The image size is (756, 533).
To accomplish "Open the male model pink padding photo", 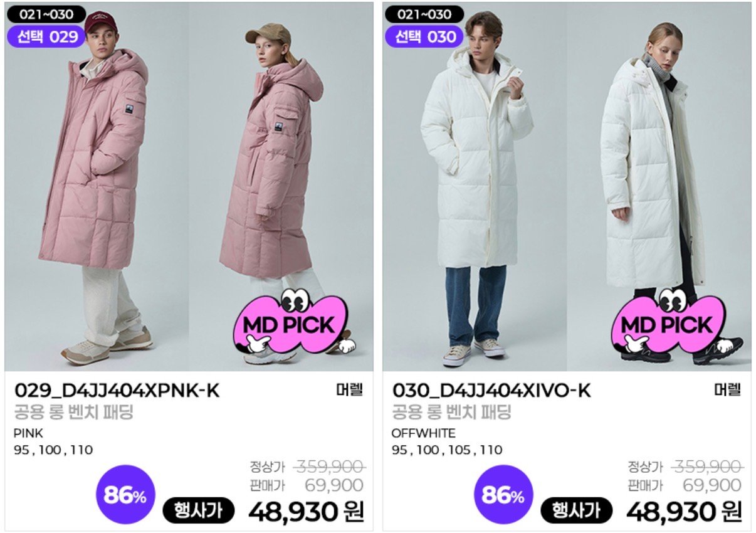I will point(97,186).
